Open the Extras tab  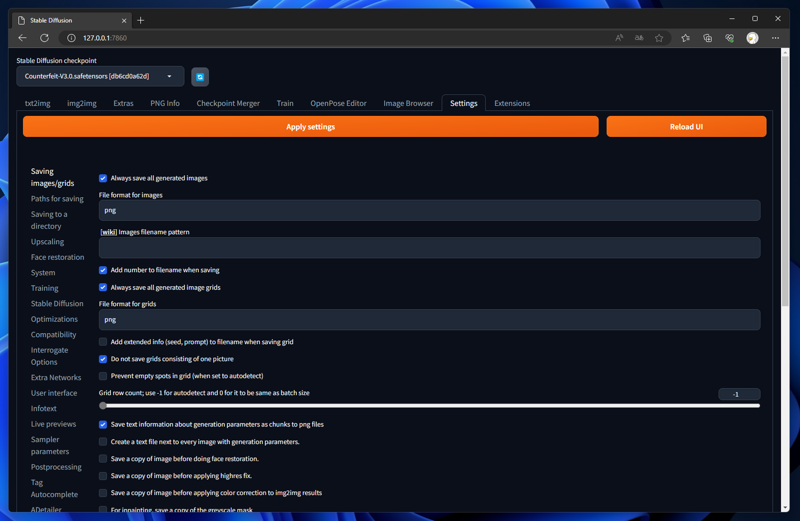tap(123, 103)
